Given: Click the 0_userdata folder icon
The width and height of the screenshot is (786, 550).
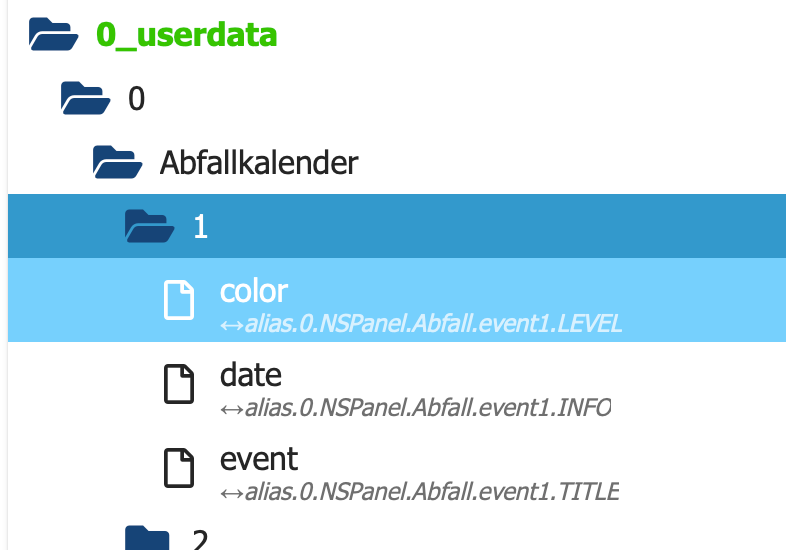Looking at the screenshot, I should [54, 35].
